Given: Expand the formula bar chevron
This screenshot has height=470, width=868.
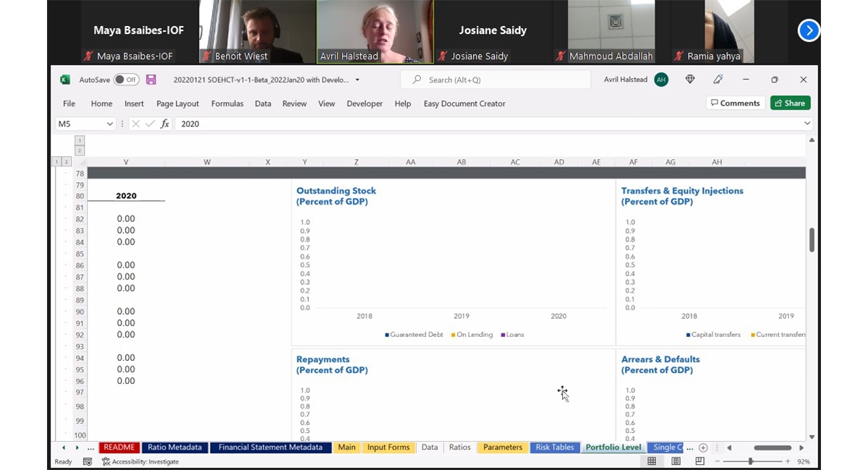Looking at the screenshot, I should pyautogui.click(x=807, y=124).
